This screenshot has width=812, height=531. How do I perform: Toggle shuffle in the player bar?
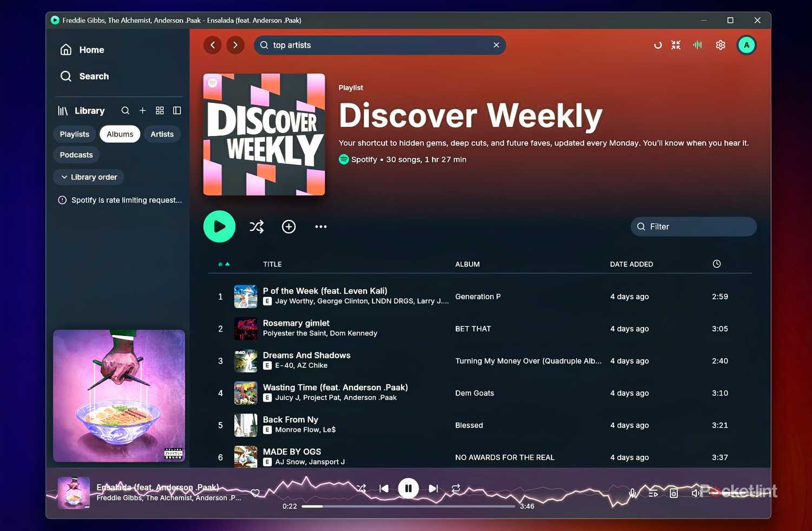[362, 488]
